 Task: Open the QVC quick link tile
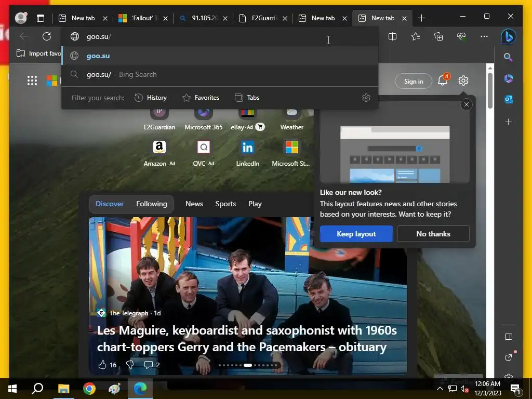pos(204,153)
